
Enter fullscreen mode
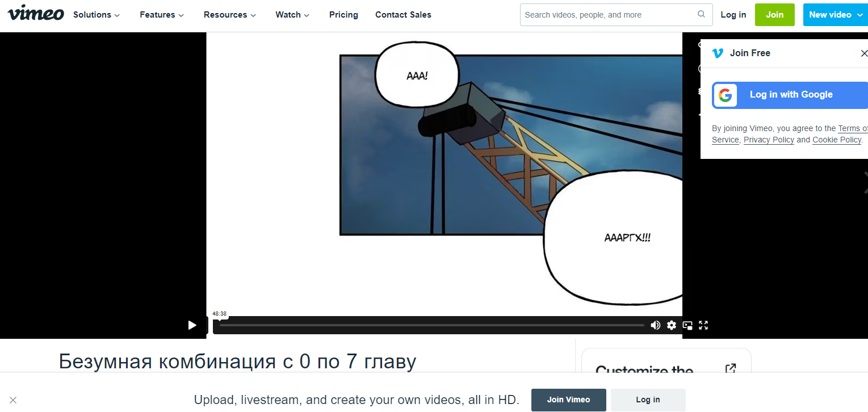pyautogui.click(x=703, y=325)
